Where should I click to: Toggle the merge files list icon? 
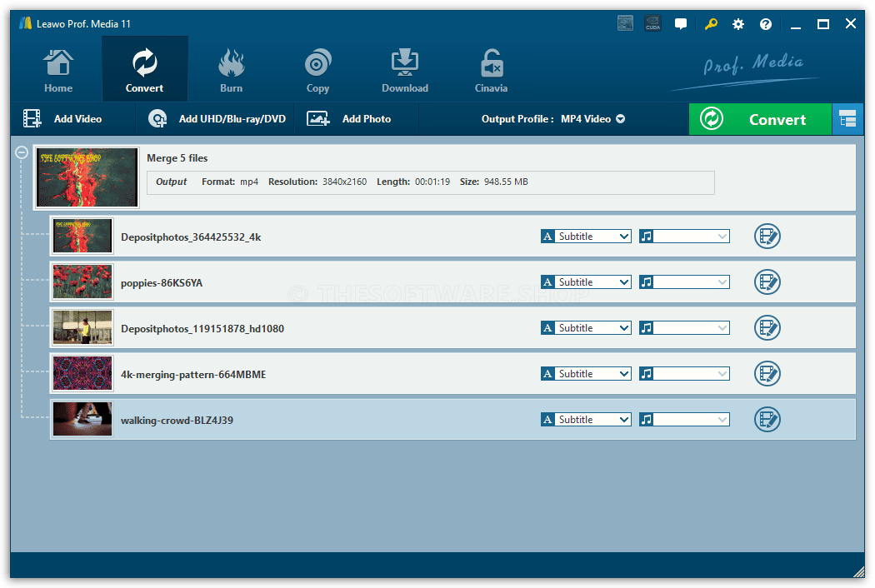[847, 119]
